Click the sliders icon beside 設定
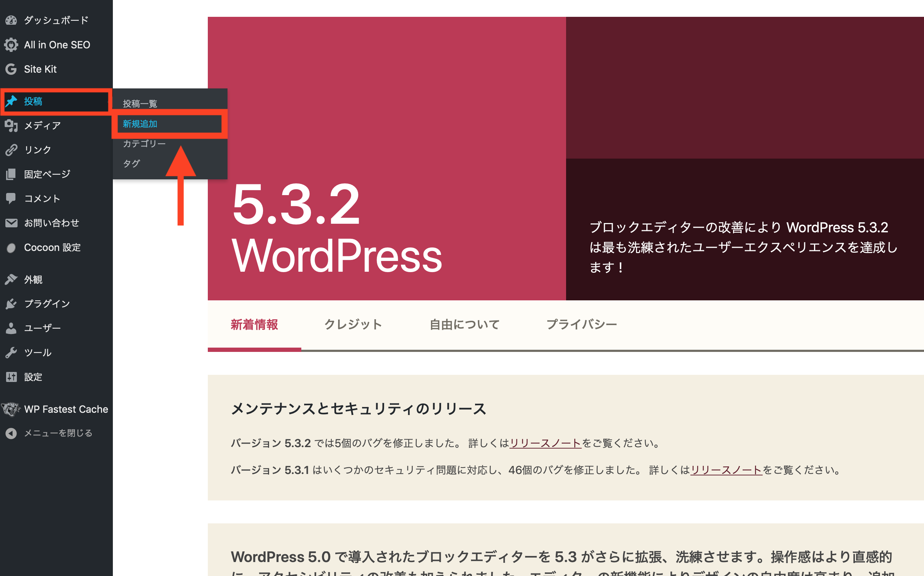Image resolution: width=924 pixels, height=576 pixels. (x=11, y=377)
